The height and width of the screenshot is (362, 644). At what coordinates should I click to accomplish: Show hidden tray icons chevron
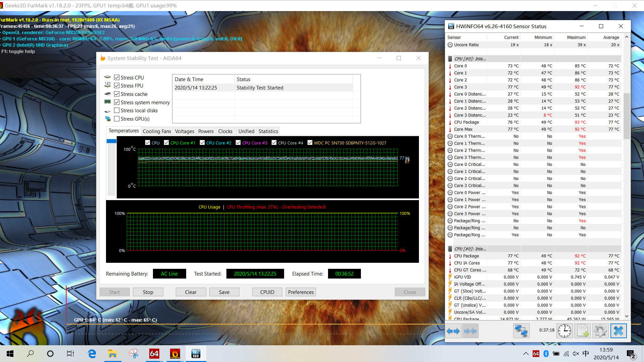526,354
